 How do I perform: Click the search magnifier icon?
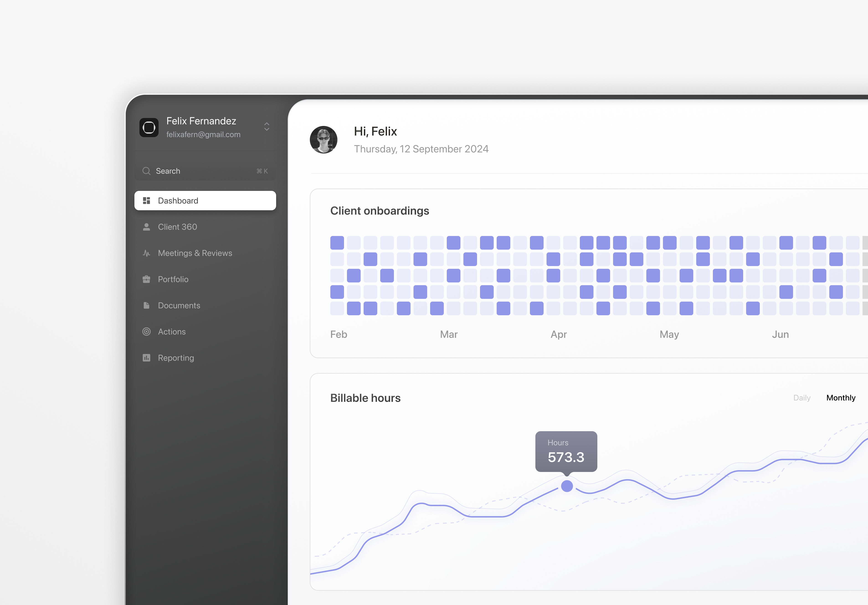pos(146,171)
